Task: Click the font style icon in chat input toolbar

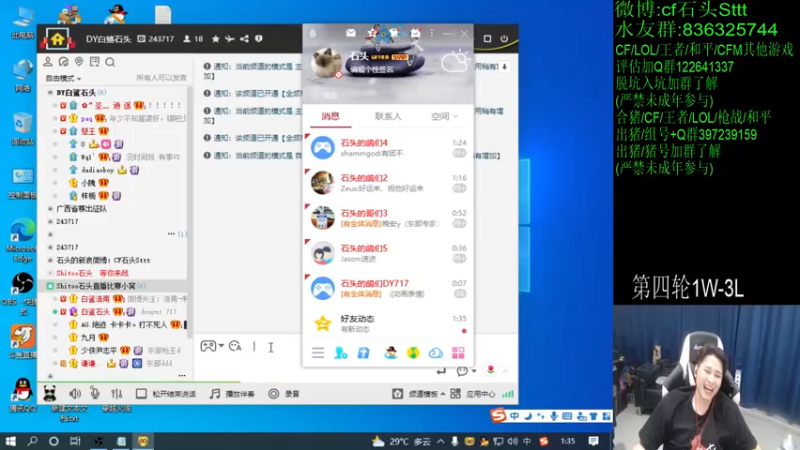Action: pyautogui.click(x=235, y=346)
